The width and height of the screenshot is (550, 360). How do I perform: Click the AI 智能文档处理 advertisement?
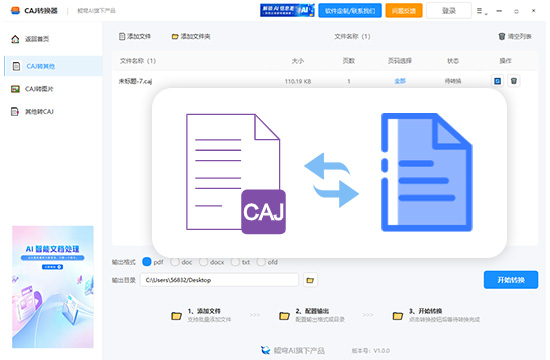tap(53, 287)
